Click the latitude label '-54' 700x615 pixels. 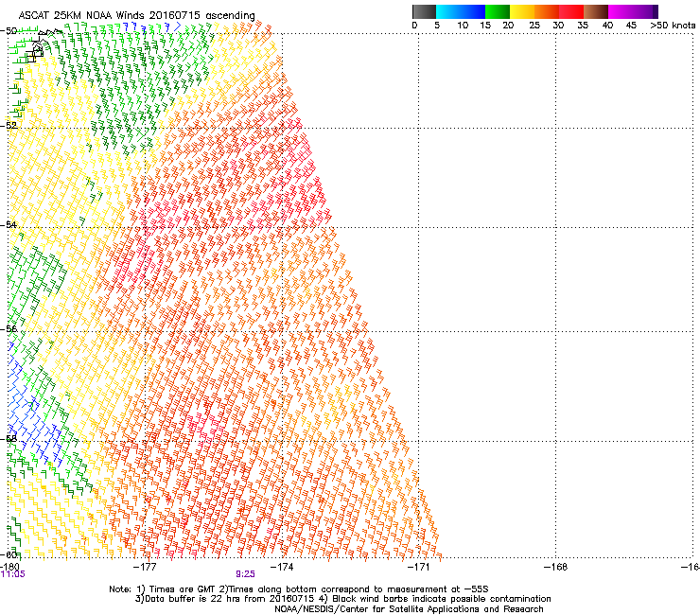coord(9,224)
